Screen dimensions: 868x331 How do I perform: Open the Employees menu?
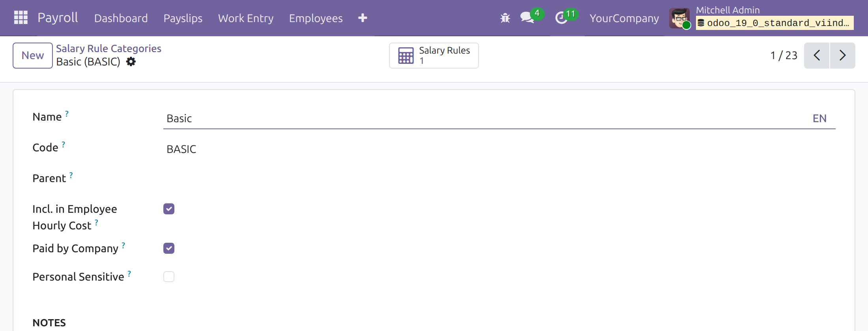point(316,18)
